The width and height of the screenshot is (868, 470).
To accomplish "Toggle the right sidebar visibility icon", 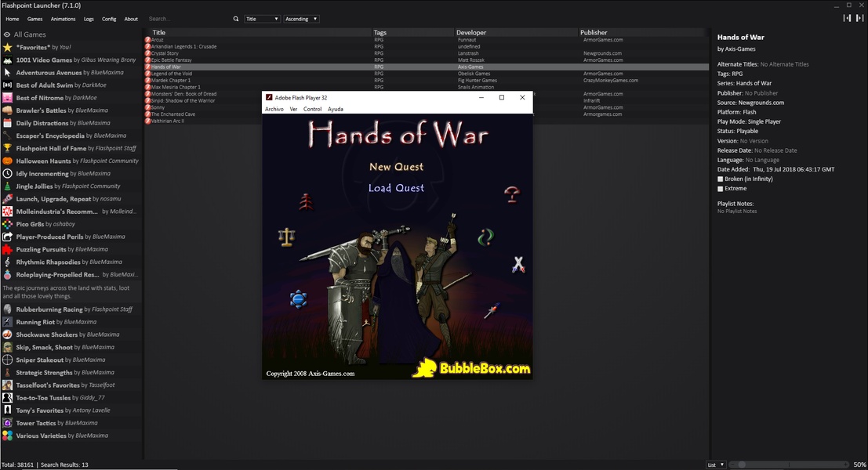I will pyautogui.click(x=859, y=18).
